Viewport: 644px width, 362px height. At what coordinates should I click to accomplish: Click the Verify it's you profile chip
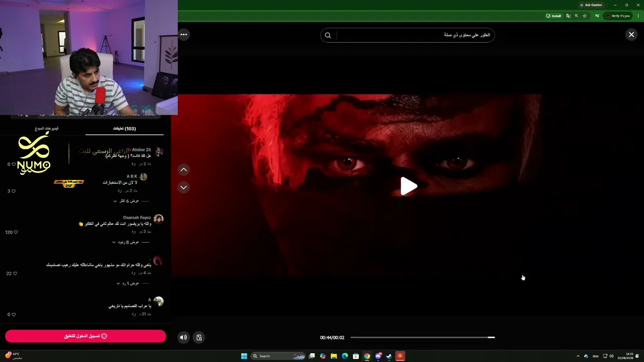coord(617,16)
